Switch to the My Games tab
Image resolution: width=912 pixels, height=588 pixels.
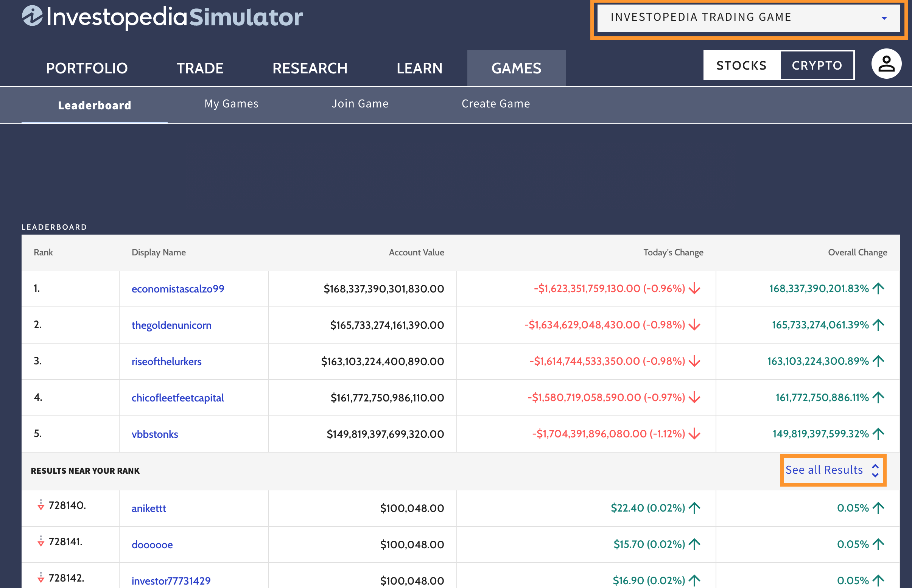coord(231,104)
